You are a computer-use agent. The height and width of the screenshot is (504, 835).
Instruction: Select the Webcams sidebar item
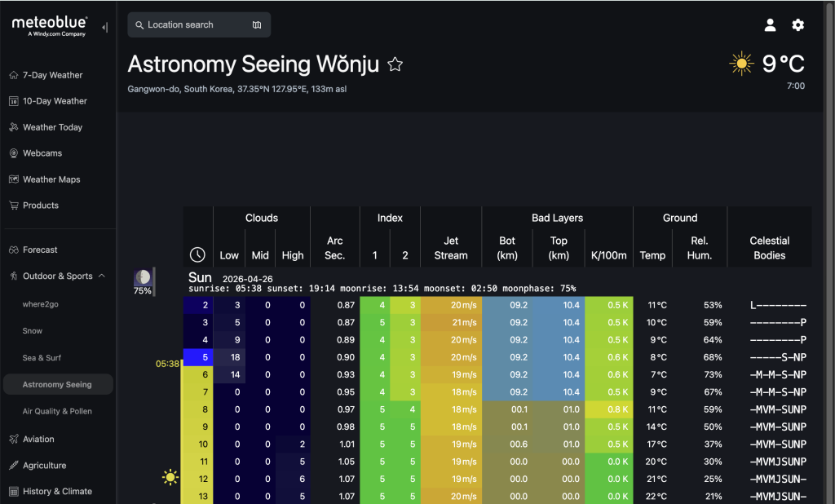(42, 153)
